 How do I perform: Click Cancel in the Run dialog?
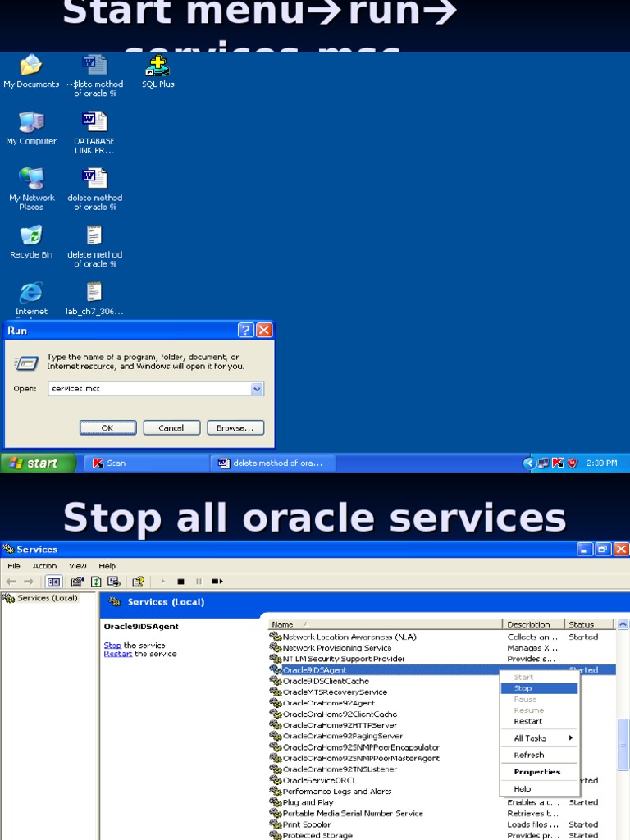tap(171, 427)
